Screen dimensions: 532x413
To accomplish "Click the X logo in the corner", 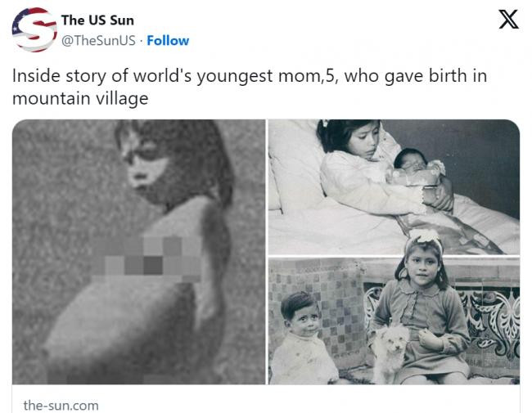I will click(508, 20).
